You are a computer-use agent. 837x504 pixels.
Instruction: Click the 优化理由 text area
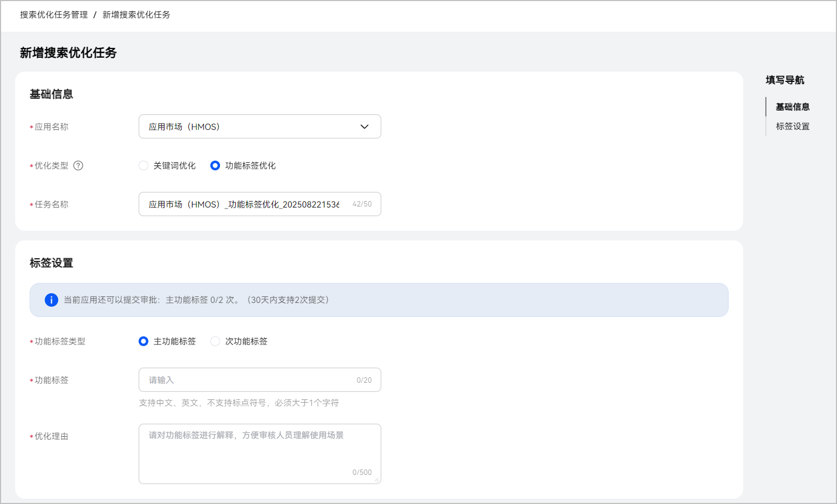pos(260,454)
